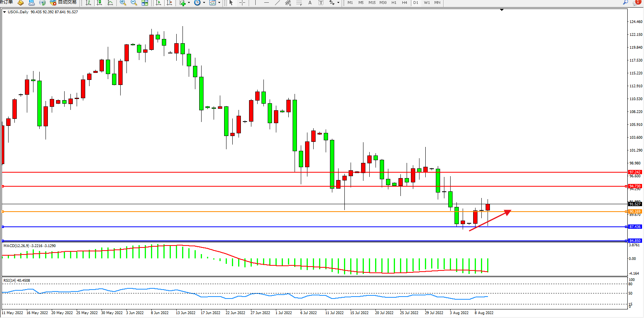Viewport: 644px width, 318px height.
Task: Click the Zoom In magnifier icon
Action: 123,3
